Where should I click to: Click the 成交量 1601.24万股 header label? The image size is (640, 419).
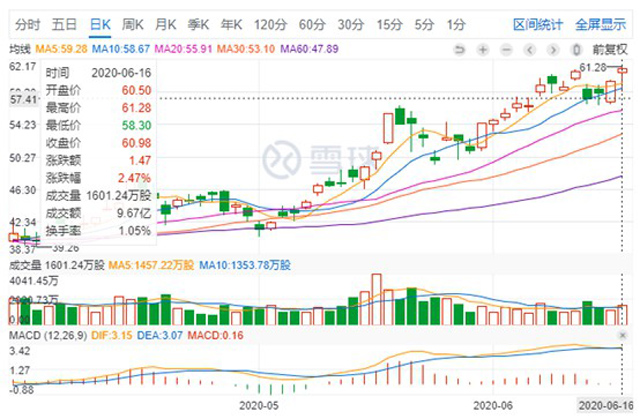coord(57,265)
